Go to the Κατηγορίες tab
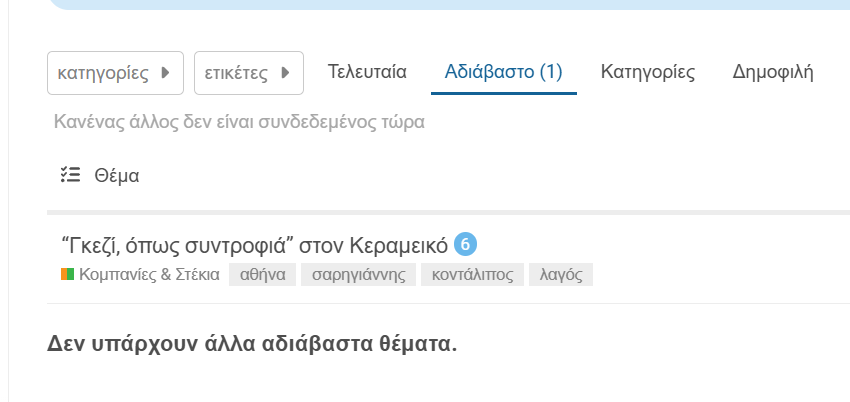The width and height of the screenshot is (850, 402). tap(648, 72)
